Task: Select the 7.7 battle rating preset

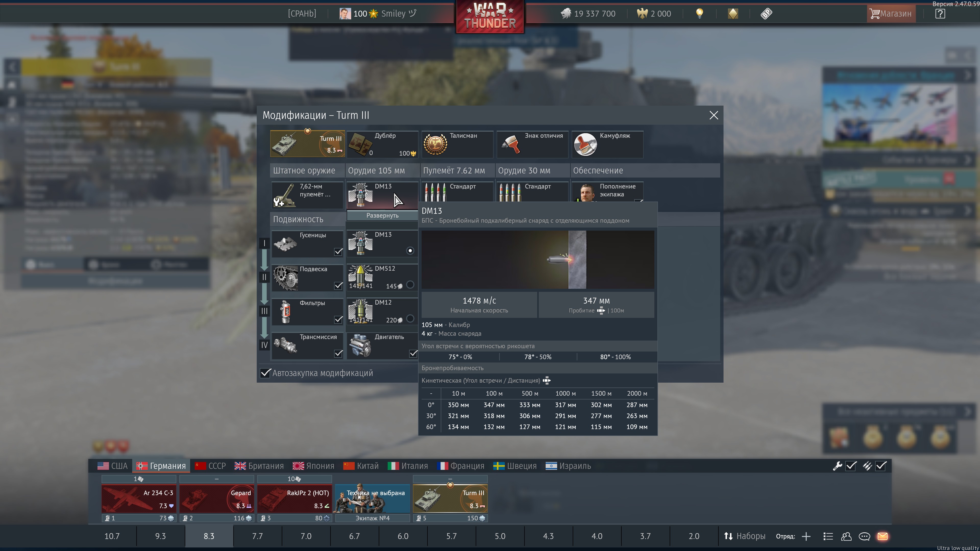Action: [x=258, y=536]
